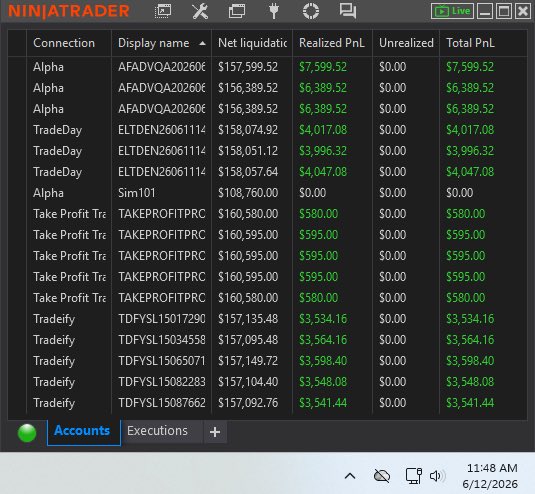Screen dimensions: 535x494
Task: Open the chat messages icon
Action: click(348, 11)
